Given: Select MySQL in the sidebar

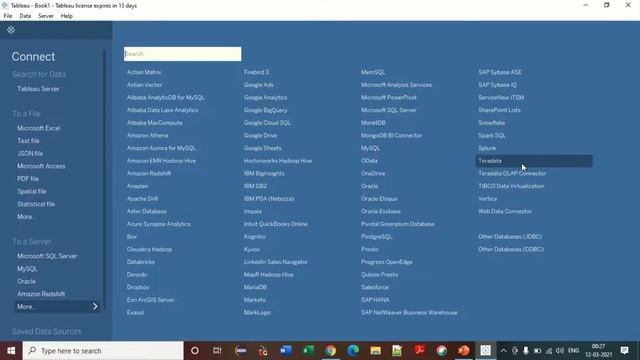Looking at the screenshot, I should (27, 269).
